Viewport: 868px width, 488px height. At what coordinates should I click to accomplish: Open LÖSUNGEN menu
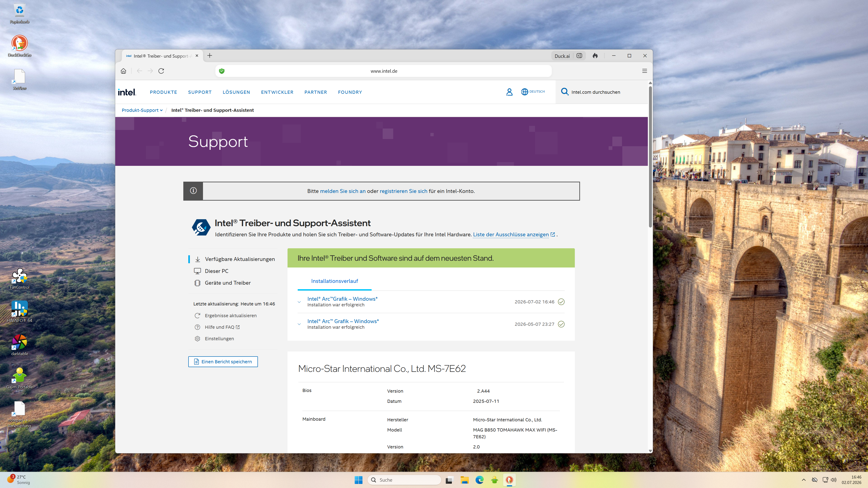tap(236, 92)
